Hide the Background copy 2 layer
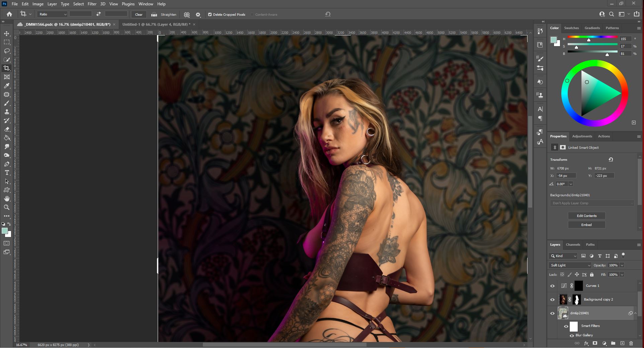This screenshot has height=348, width=644. pyautogui.click(x=553, y=300)
